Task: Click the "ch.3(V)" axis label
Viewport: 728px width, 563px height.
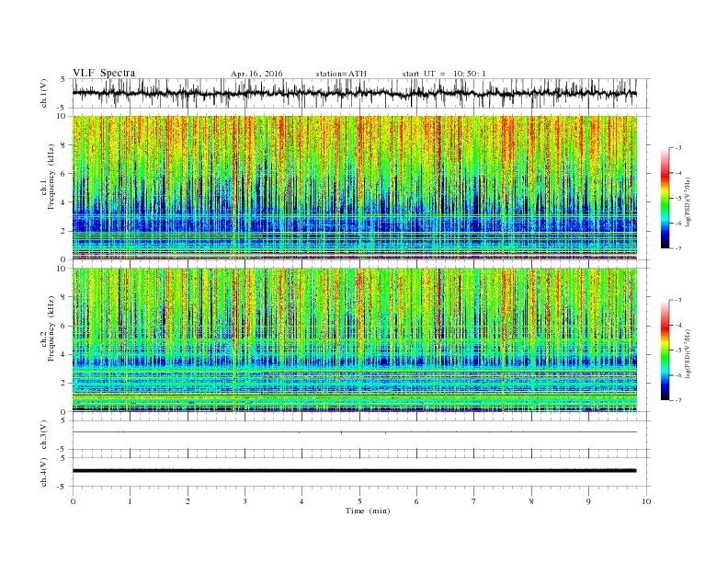Action: 44,435
